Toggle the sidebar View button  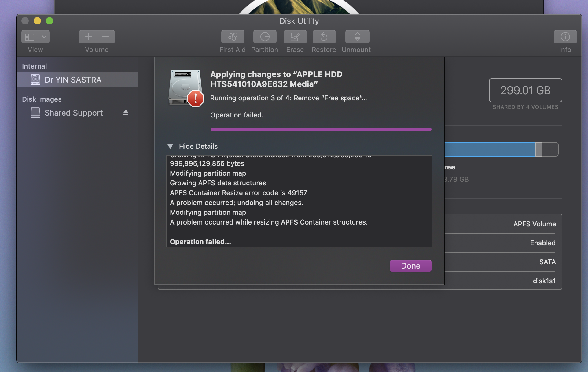[30, 37]
